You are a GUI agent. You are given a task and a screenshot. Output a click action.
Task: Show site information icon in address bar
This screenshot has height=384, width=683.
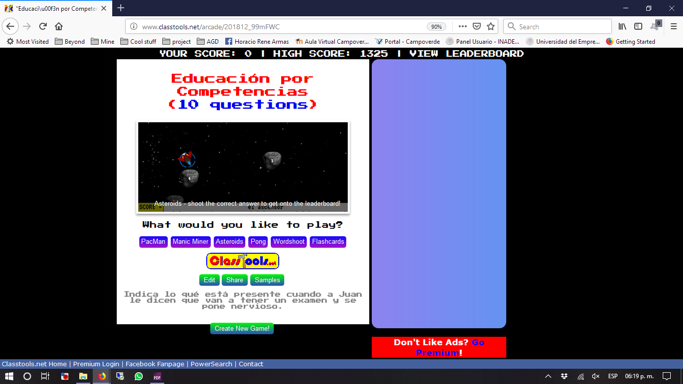coord(134,27)
